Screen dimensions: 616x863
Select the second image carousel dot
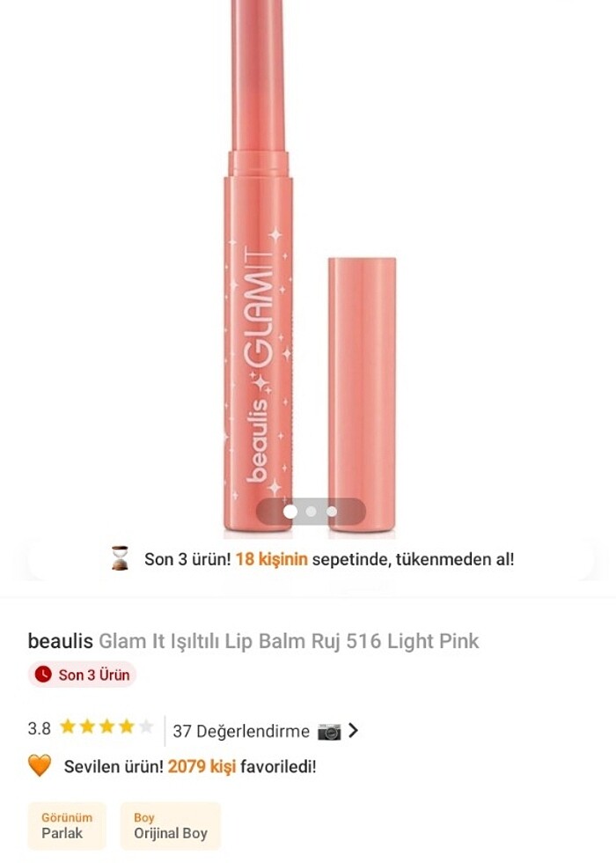[311, 512]
